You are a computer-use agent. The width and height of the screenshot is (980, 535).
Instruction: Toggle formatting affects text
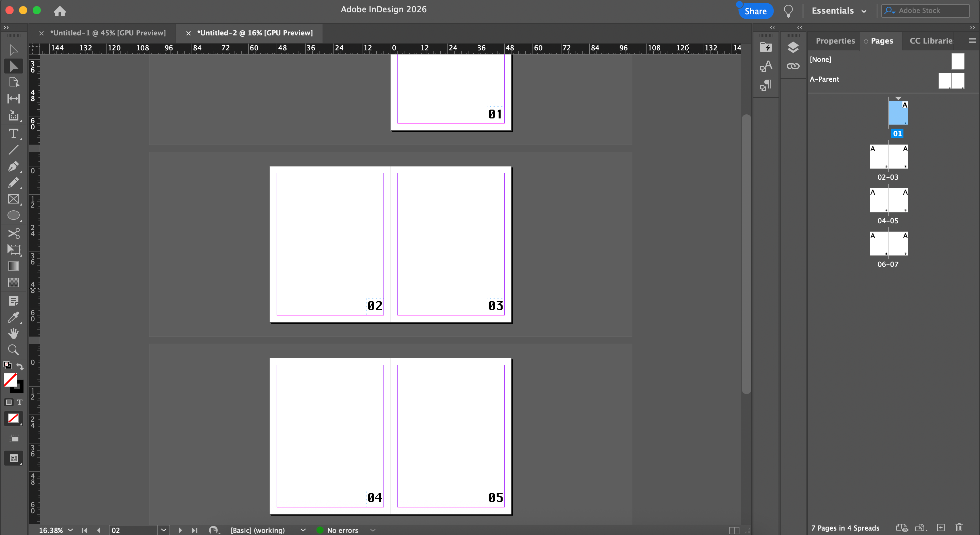[20, 402]
